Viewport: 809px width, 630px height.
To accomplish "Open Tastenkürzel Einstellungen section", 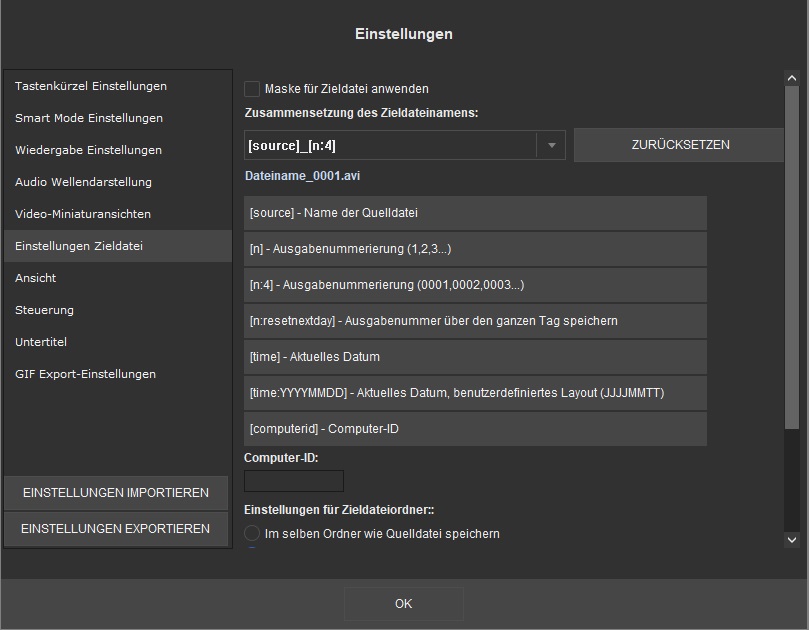I will [91, 86].
